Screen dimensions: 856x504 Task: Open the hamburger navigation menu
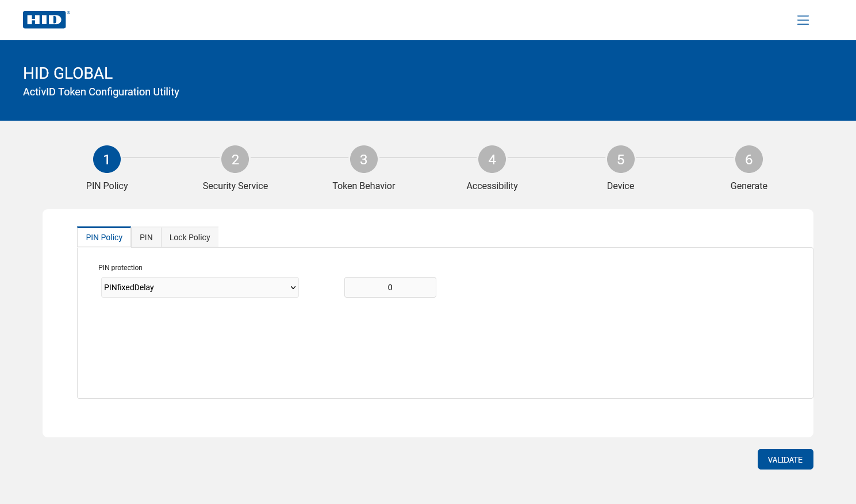tap(803, 20)
